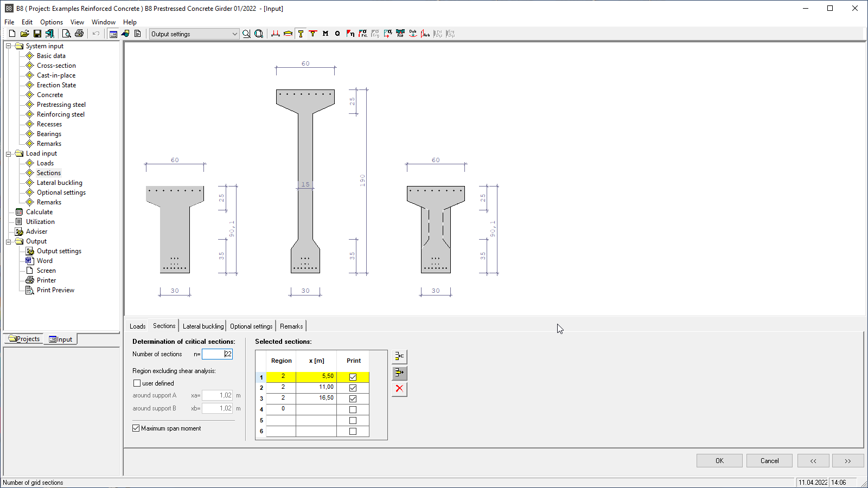
Task: Open the File menu
Action: (x=9, y=22)
